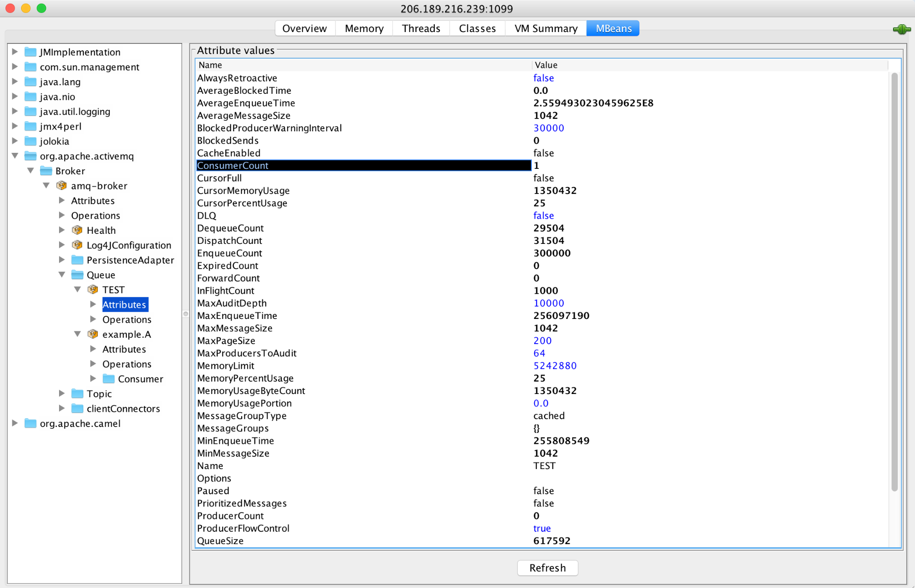Collapse the org.apache.activemq tree node

click(x=15, y=156)
